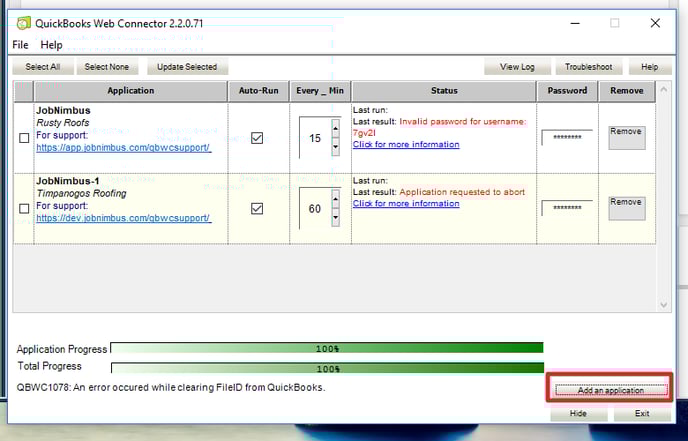The image size is (688, 441).
Task: Remove the JobNimbus-1 Timpanogos Roofing application
Action: click(627, 208)
